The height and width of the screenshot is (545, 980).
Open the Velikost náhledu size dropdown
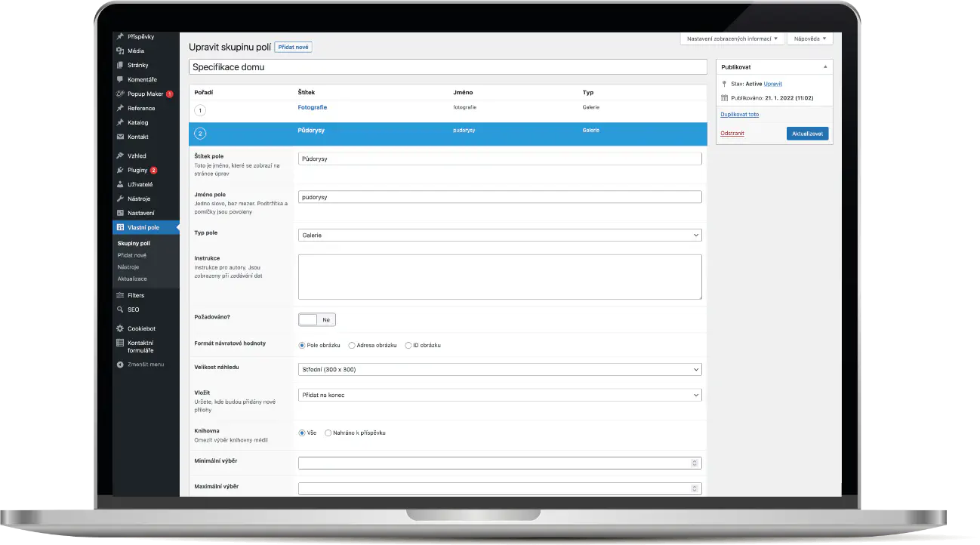pyautogui.click(x=500, y=369)
